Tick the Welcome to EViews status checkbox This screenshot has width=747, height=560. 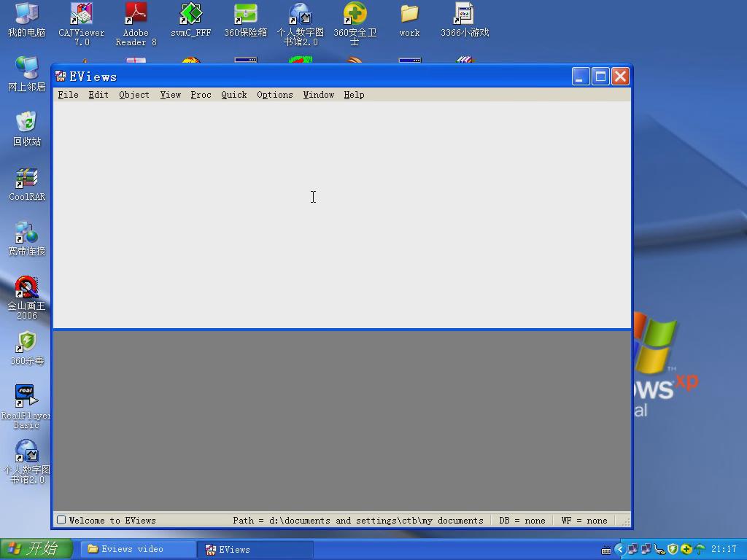coord(61,520)
